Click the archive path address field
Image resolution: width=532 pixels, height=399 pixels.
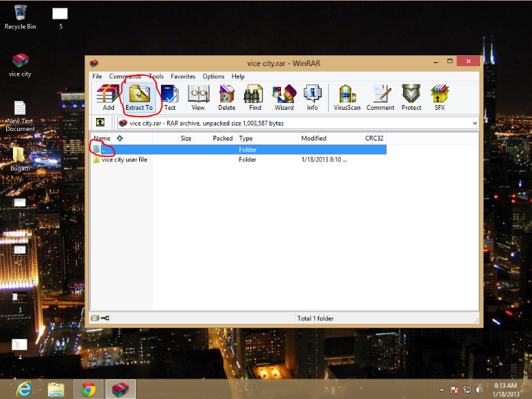pos(298,123)
